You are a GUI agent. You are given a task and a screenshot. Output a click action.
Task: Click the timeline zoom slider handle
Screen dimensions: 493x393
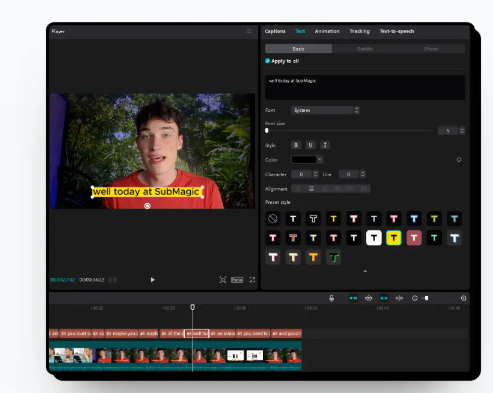pos(426,298)
